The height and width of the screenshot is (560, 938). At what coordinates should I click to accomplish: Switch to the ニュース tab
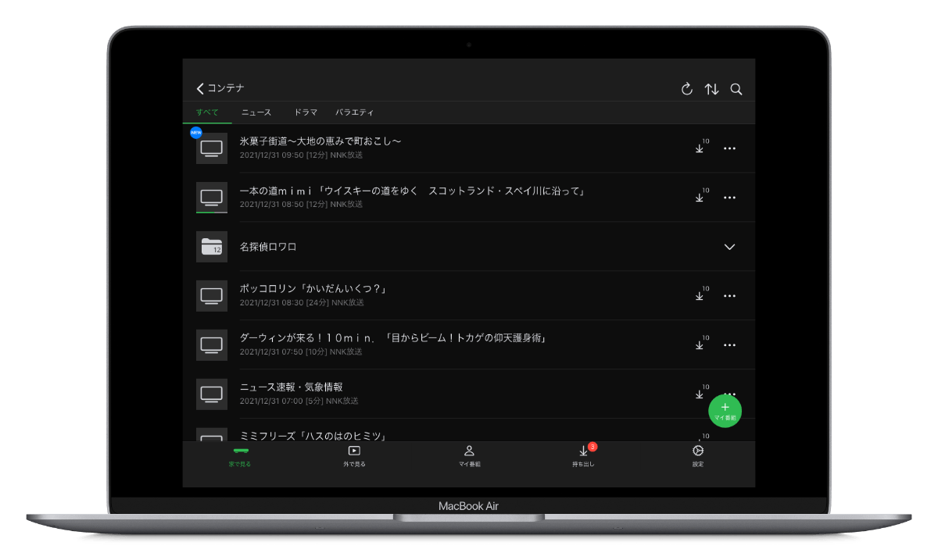point(256,112)
